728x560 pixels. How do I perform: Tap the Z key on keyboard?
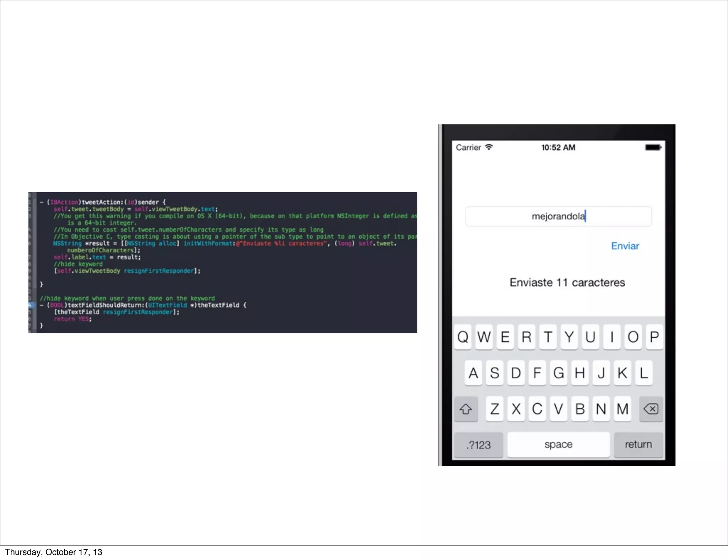click(x=494, y=409)
